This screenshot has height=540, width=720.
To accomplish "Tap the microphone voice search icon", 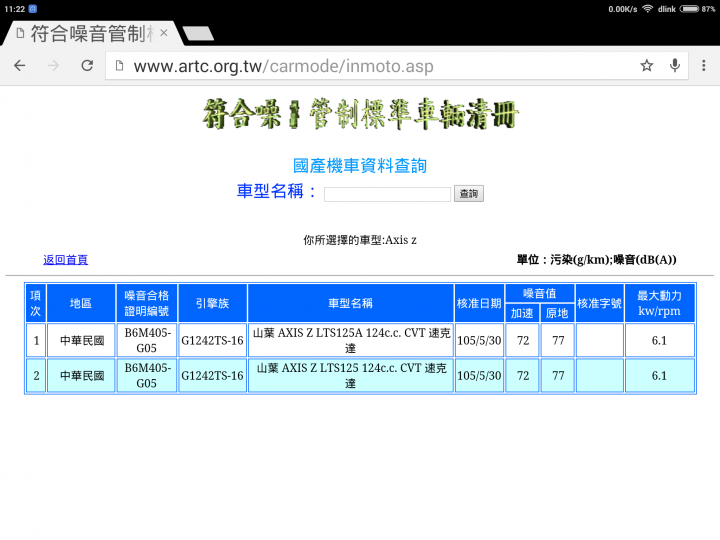I will pyautogui.click(x=675, y=66).
